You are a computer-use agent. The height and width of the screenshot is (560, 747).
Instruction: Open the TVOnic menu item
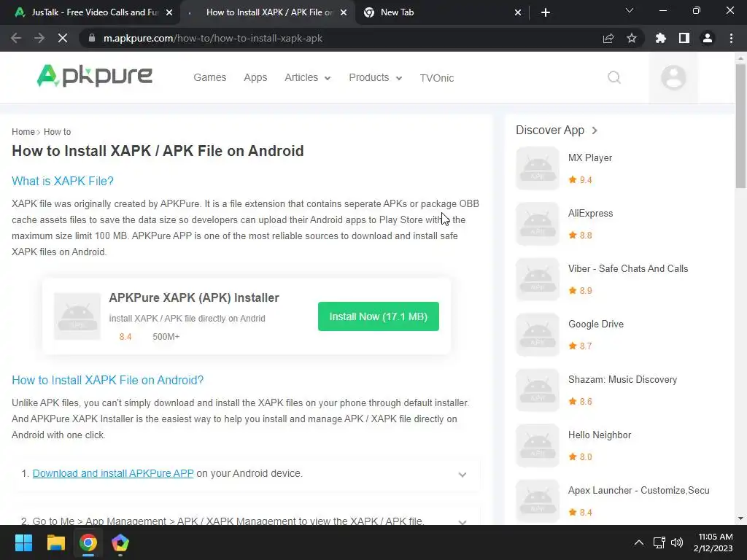pyautogui.click(x=436, y=77)
